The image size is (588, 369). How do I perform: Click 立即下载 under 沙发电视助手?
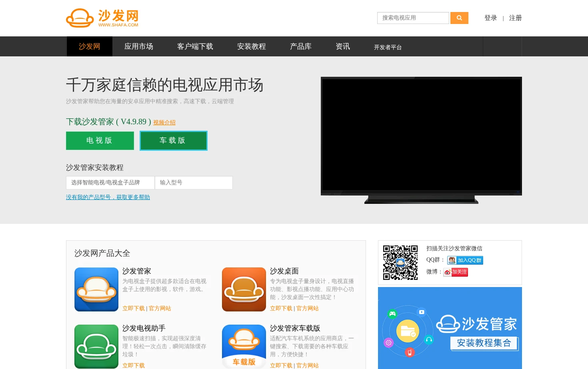pyautogui.click(x=134, y=365)
